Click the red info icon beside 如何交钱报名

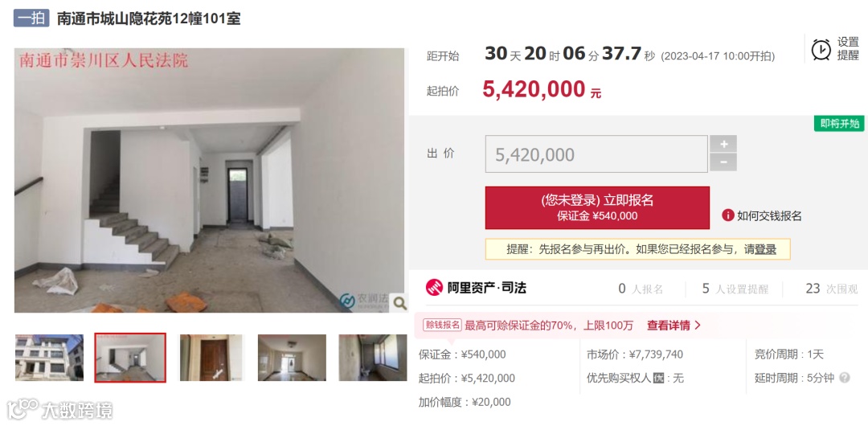[728, 215]
